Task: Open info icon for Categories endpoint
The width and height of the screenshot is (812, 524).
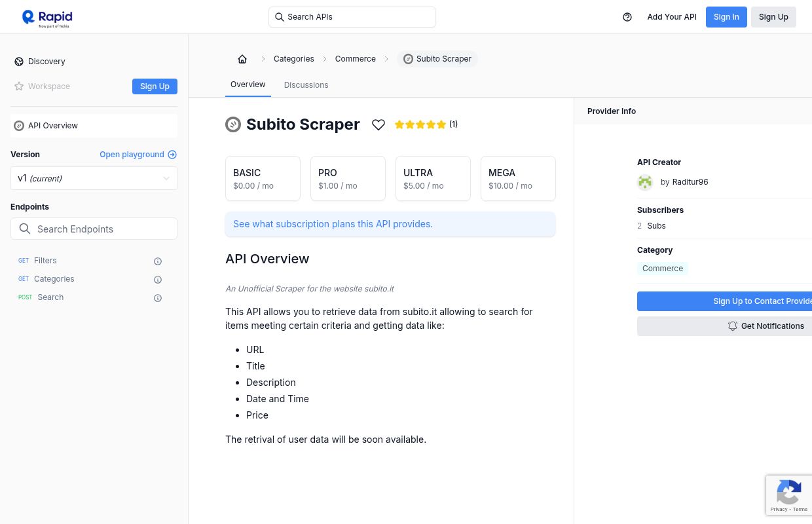Action: tap(158, 280)
